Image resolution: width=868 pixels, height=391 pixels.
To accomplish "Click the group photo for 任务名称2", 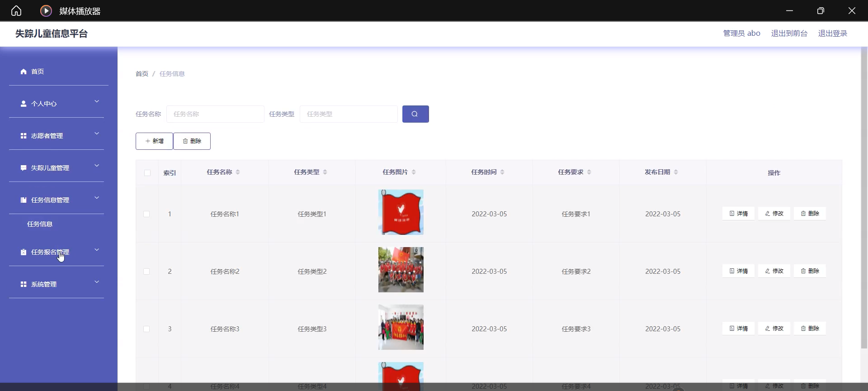I will tap(401, 270).
